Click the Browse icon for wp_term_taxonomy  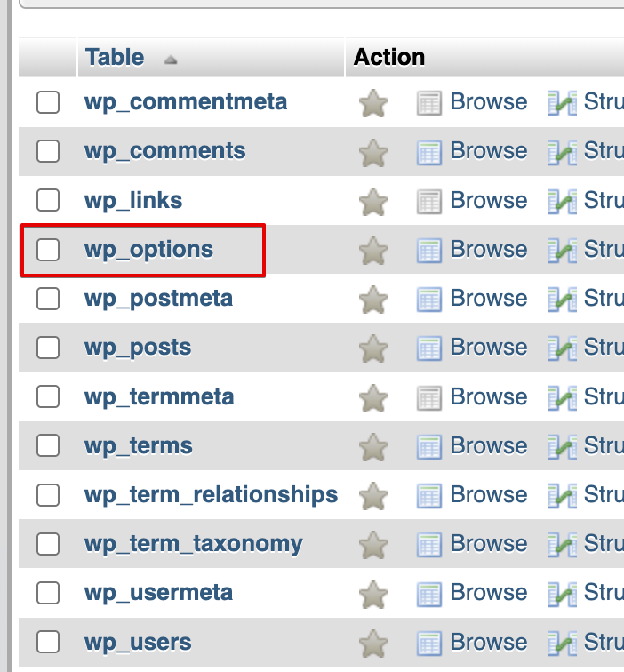pyautogui.click(x=430, y=545)
